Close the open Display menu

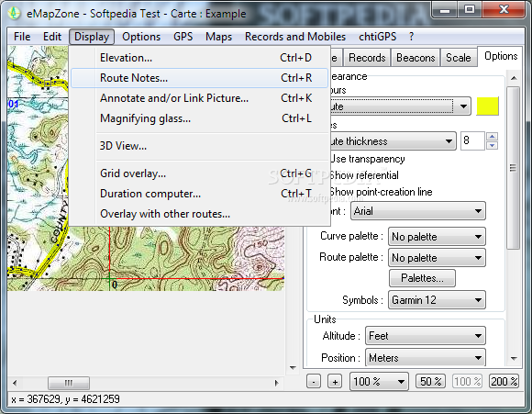click(x=92, y=37)
